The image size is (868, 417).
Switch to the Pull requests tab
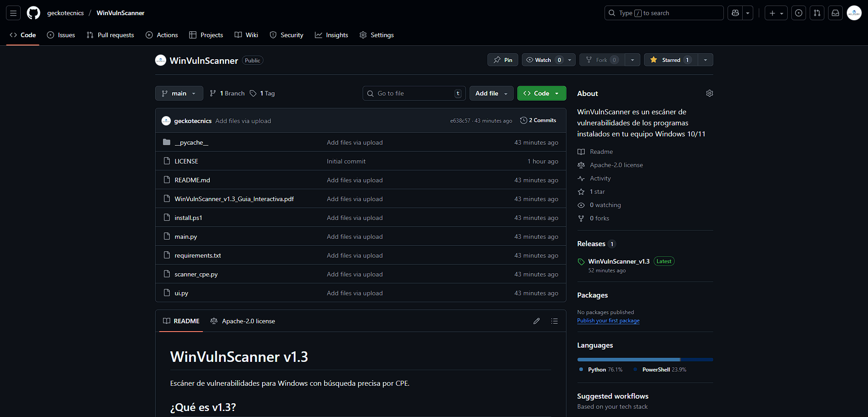[110, 35]
